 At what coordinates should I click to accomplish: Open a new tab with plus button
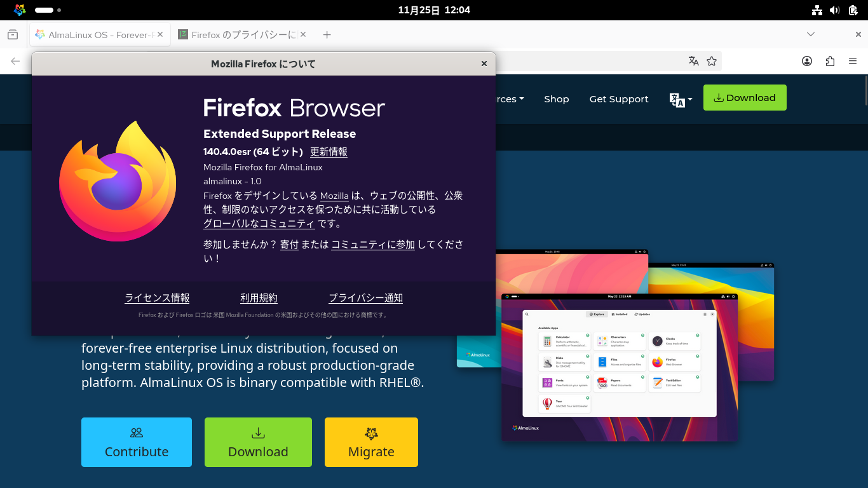[327, 35]
